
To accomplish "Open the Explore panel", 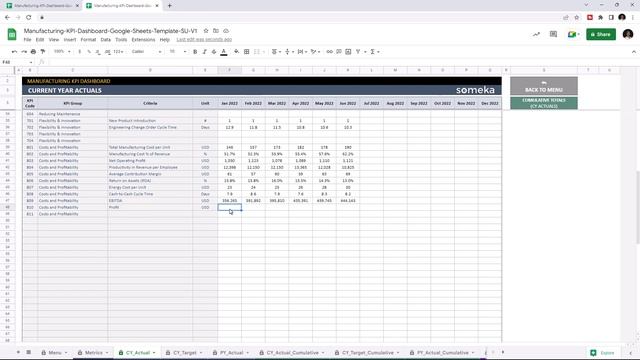I will (x=602, y=353).
